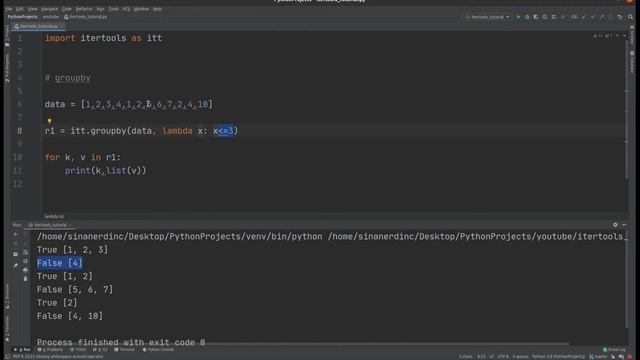Click the PythonProjects breadcrumb
The width and height of the screenshot is (640, 360).
point(22,17)
